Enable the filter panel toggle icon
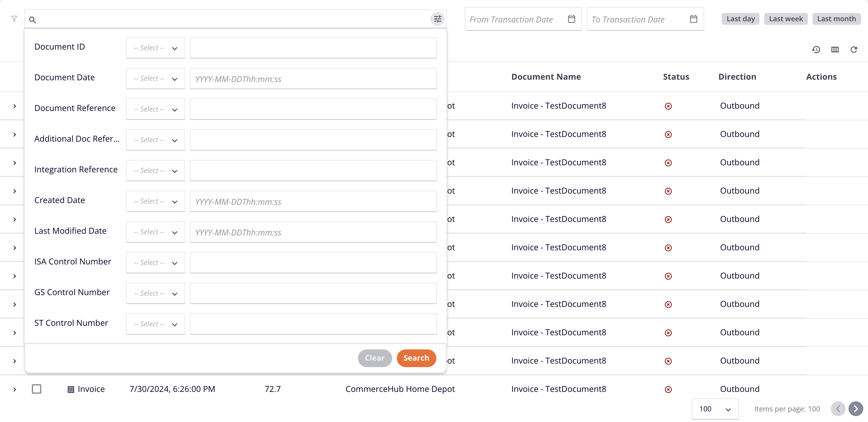The height and width of the screenshot is (422, 868). coord(14,19)
